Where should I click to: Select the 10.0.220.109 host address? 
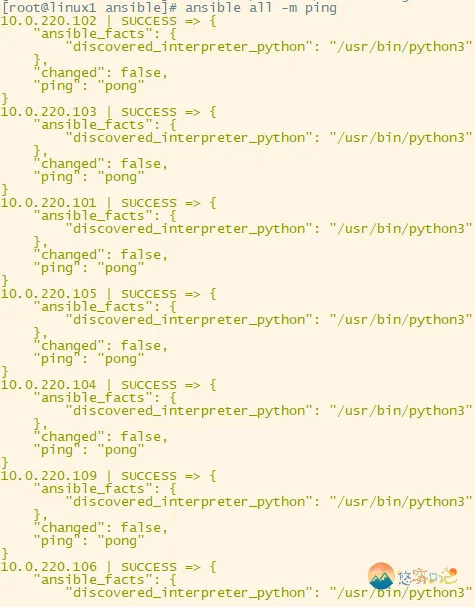pos(48,476)
